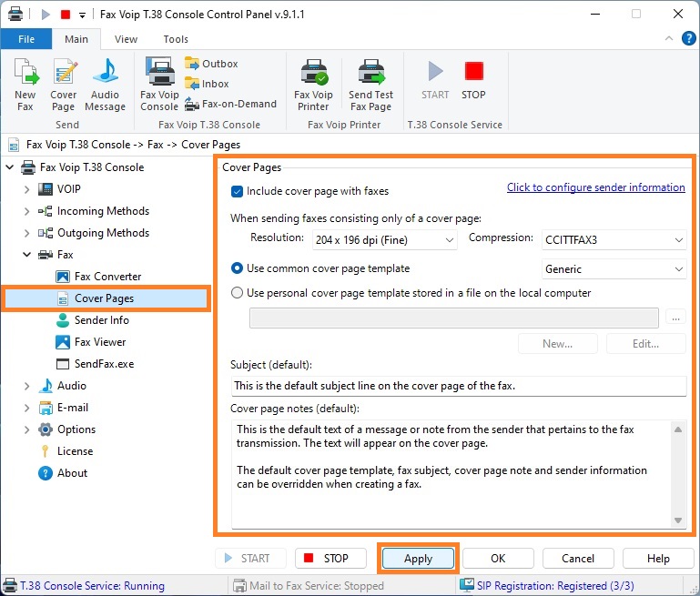Screen dimensions: 700x596
Task: Expand the Options tree node
Action: tap(26, 429)
